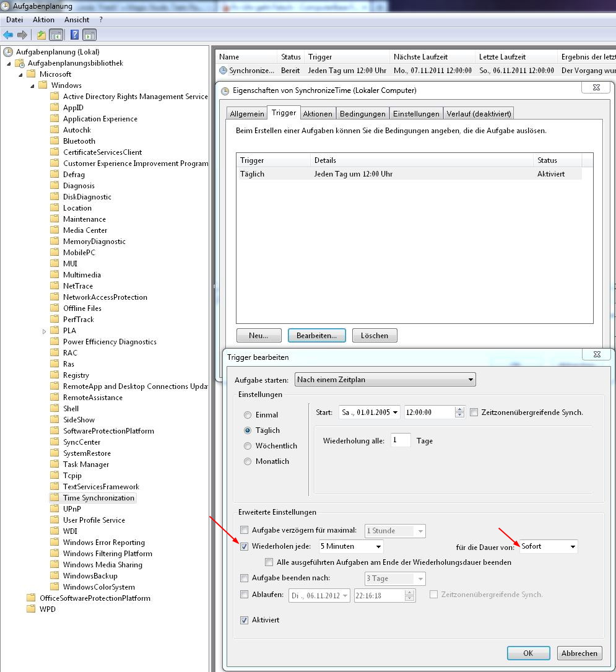Click the Registry folder icon
This screenshot has height=672, width=616.
(x=54, y=375)
